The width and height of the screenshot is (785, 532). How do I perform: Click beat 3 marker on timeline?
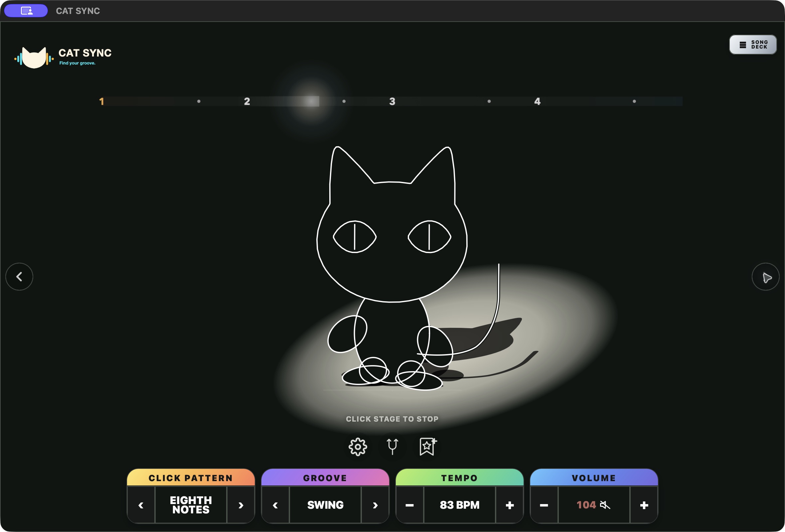pos(392,101)
